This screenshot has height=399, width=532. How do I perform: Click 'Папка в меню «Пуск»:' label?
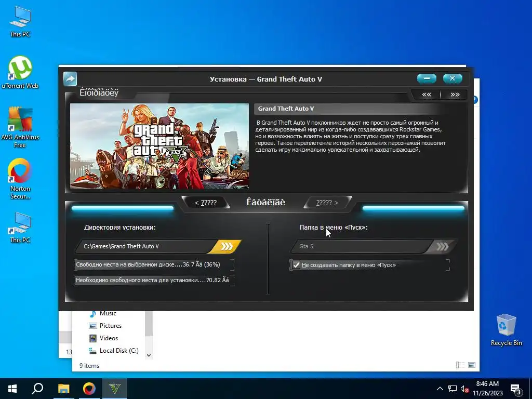[x=334, y=228]
